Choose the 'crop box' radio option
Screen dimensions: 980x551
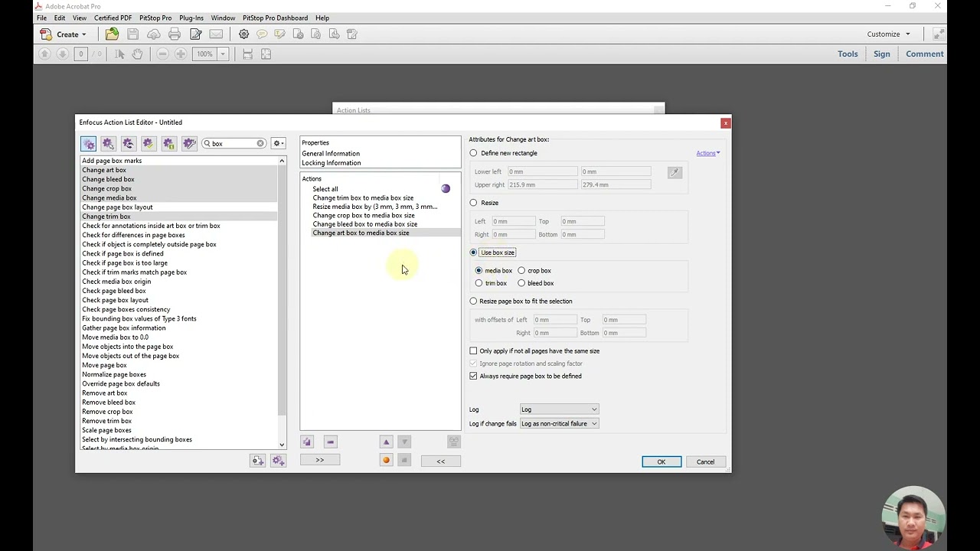pos(522,270)
